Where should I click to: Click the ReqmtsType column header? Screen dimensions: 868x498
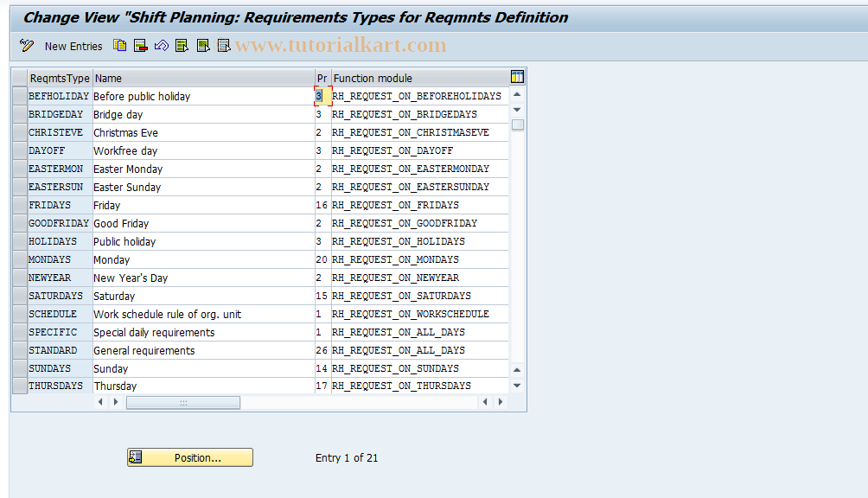60,78
